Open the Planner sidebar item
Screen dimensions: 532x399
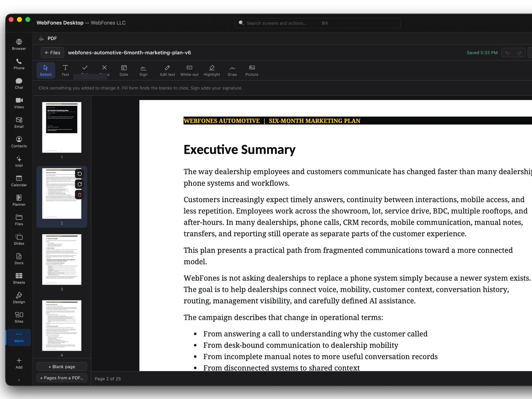(19, 201)
